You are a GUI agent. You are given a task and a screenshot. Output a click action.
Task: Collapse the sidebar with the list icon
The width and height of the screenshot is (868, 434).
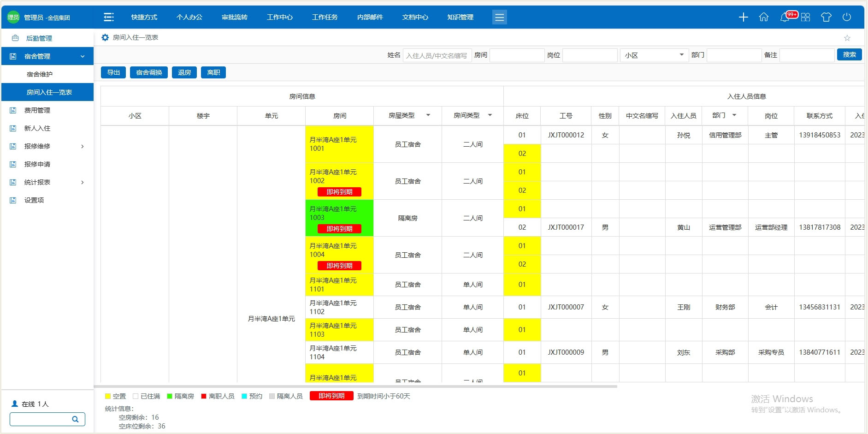pos(109,17)
